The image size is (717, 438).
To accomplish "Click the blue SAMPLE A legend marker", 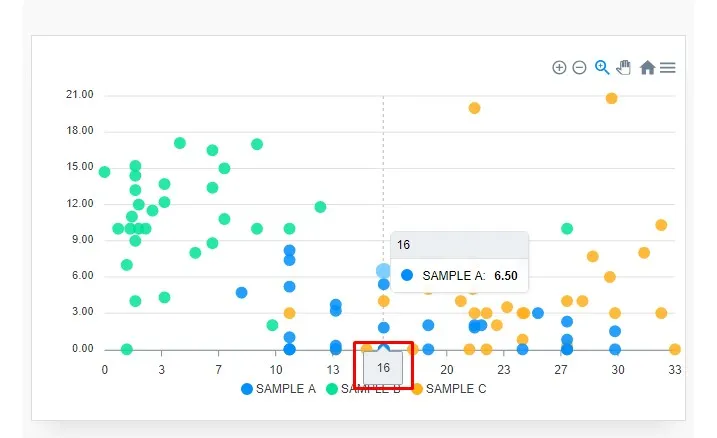I will (x=247, y=389).
